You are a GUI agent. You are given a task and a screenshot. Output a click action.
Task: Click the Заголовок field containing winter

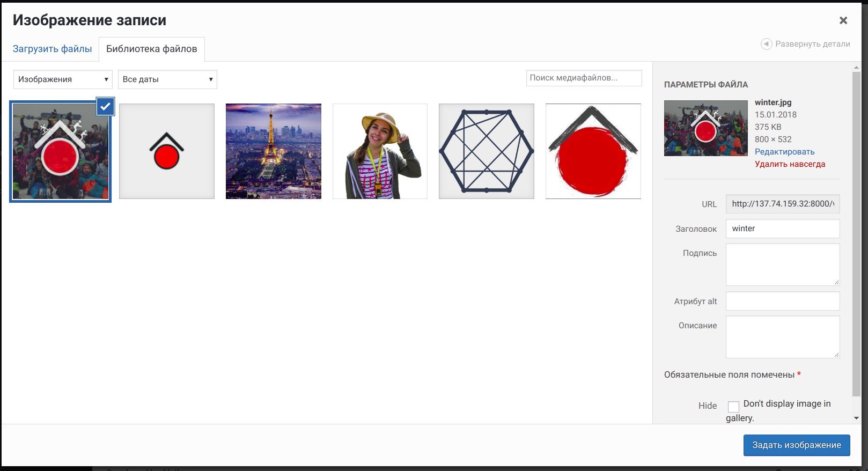[x=783, y=229]
